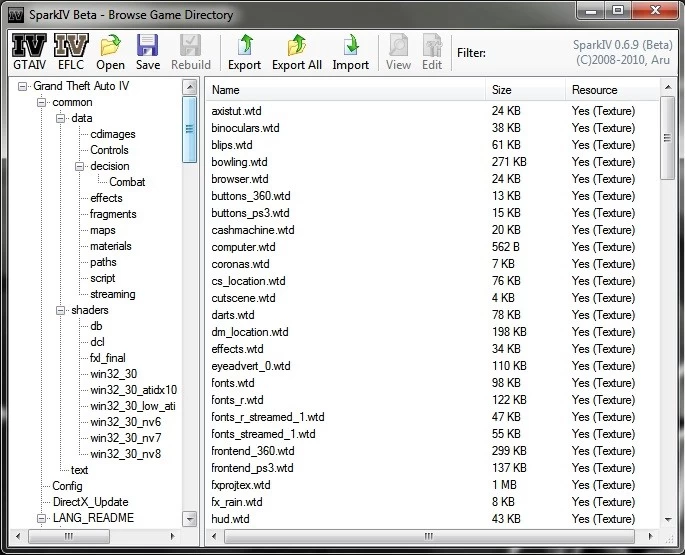Sort by the Resource column header
This screenshot has width=685, height=555.
point(612,90)
